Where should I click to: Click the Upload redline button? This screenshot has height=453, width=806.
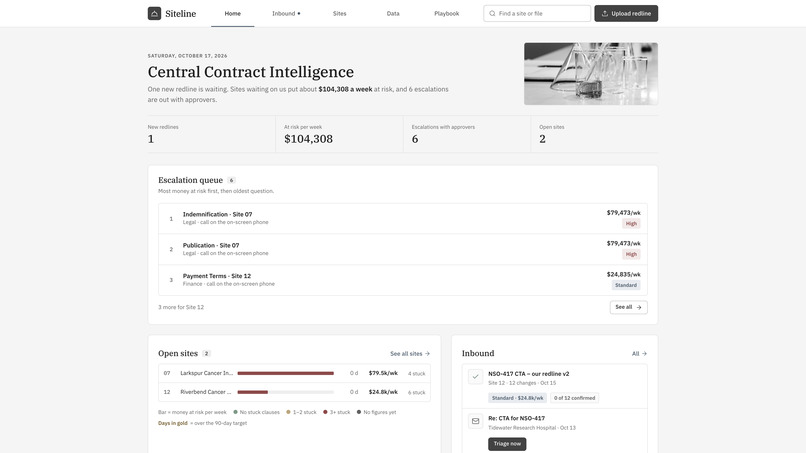point(626,13)
